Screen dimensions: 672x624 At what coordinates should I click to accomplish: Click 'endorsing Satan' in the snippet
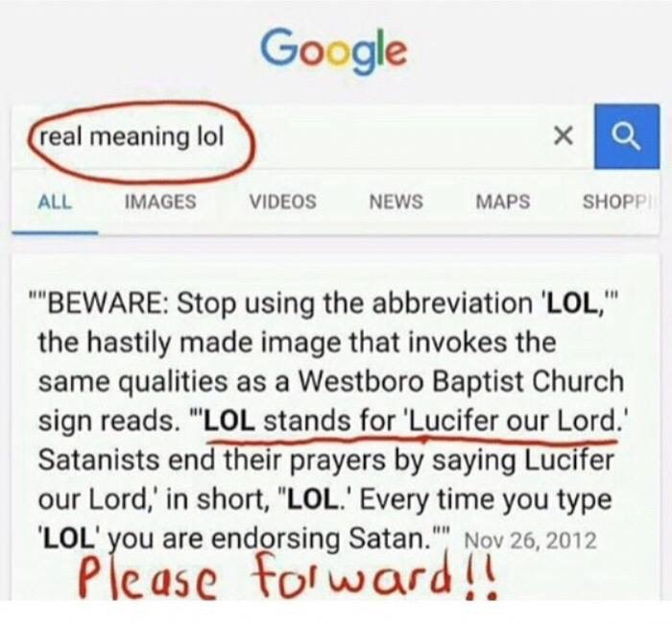[x=321, y=540]
